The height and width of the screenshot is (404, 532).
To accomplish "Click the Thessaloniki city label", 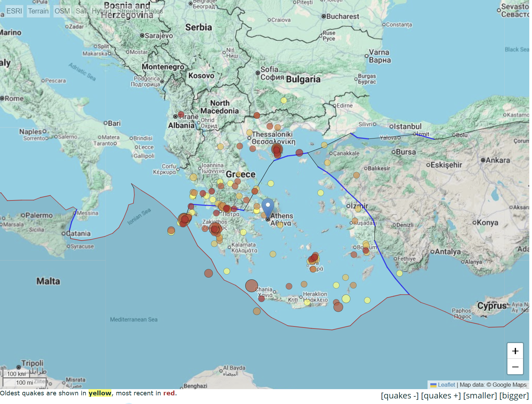I will coord(272,134).
